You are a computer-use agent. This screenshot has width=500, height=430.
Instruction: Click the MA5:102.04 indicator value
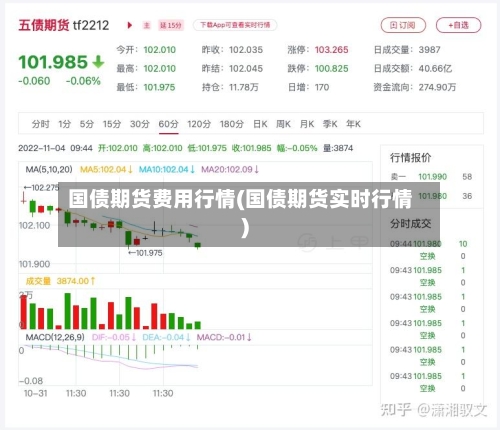(x=106, y=169)
